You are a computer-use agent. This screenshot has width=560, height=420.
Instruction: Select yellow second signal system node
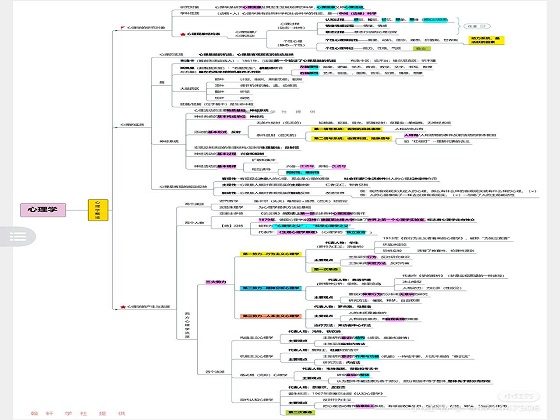[351, 138]
